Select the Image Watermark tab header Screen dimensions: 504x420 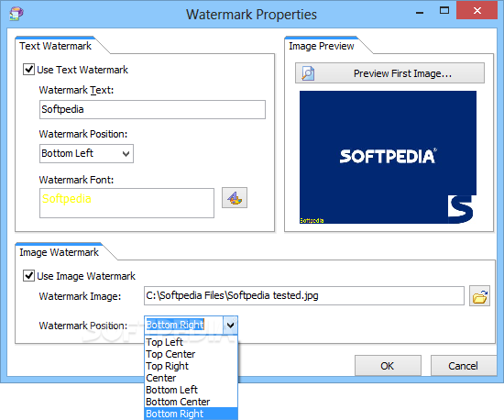59,252
